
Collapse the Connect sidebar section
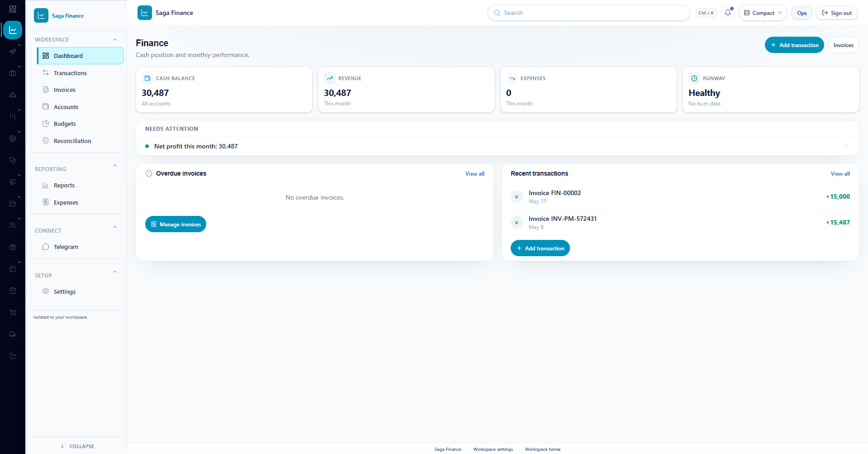[x=115, y=227]
